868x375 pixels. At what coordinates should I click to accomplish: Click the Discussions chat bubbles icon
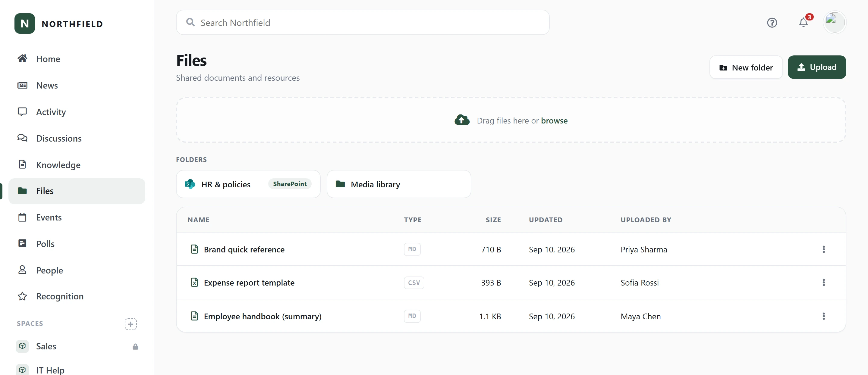pos(22,138)
